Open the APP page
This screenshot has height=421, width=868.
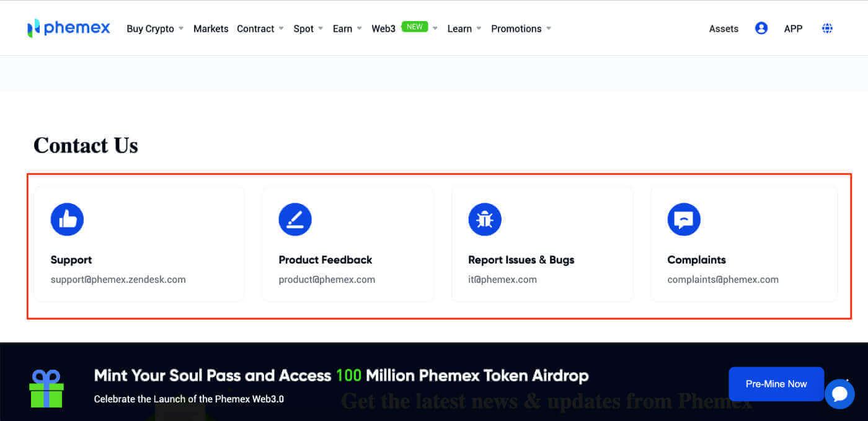(793, 29)
